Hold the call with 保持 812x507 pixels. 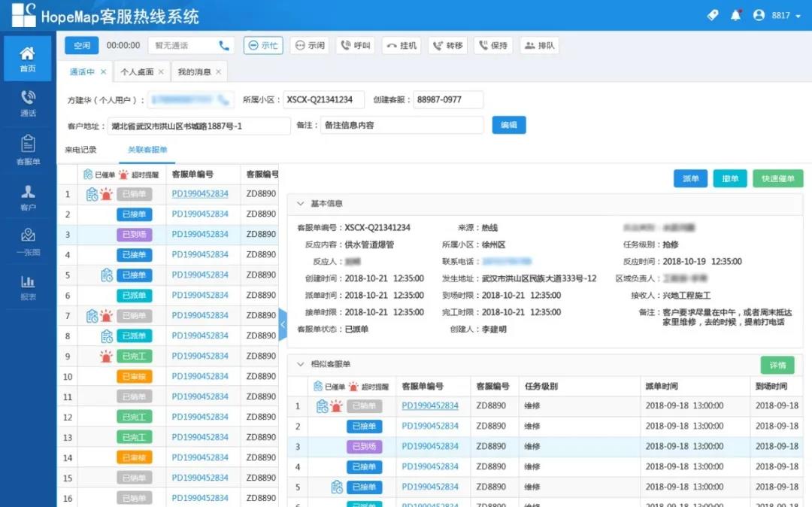coord(493,46)
